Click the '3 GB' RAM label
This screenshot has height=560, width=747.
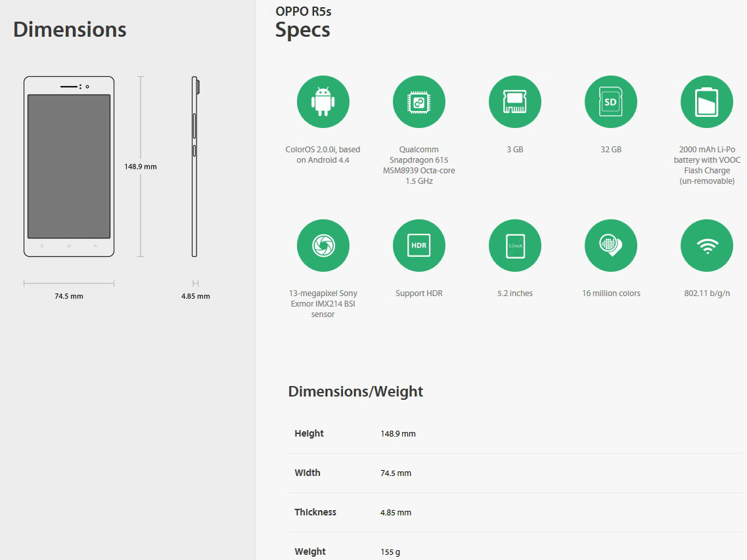(515, 150)
